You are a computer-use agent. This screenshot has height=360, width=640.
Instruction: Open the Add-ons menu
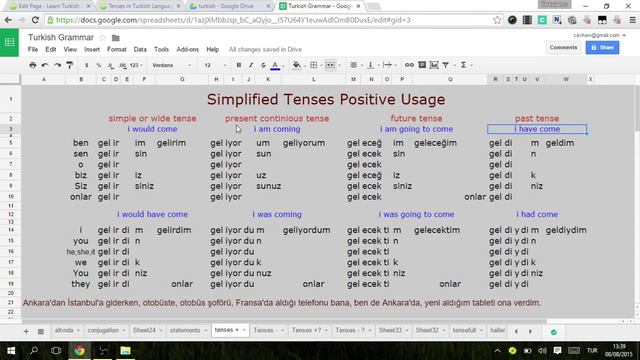click(187, 49)
